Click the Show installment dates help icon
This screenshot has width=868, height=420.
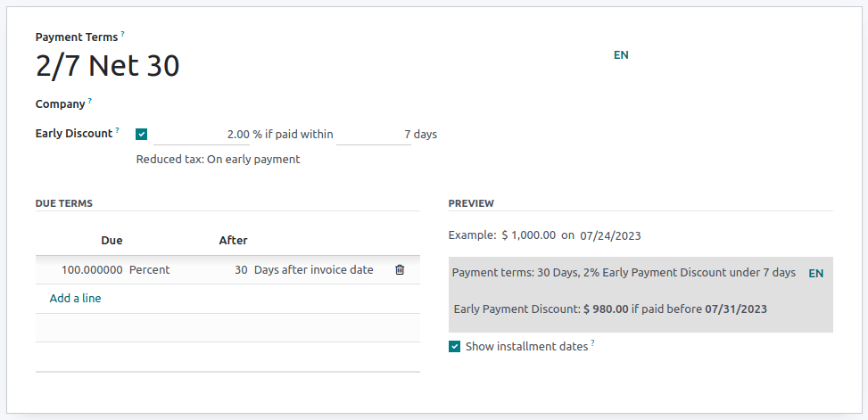click(x=592, y=343)
